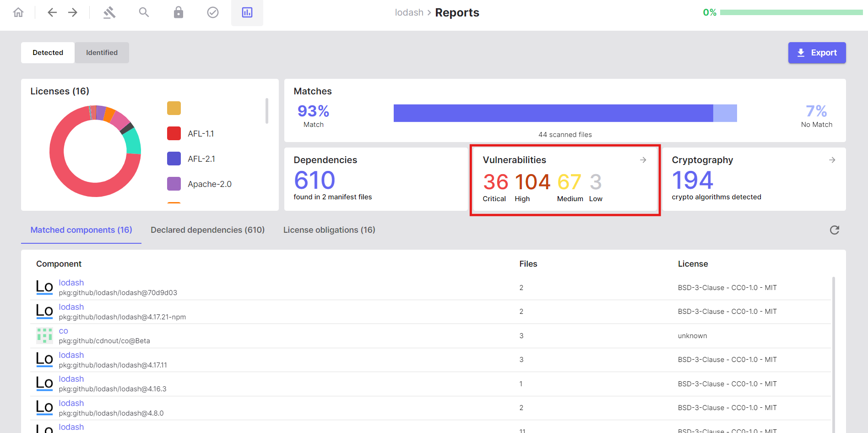The image size is (868, 433).
Task: Open the lock cryptography icon
Action: pos(179,12)
